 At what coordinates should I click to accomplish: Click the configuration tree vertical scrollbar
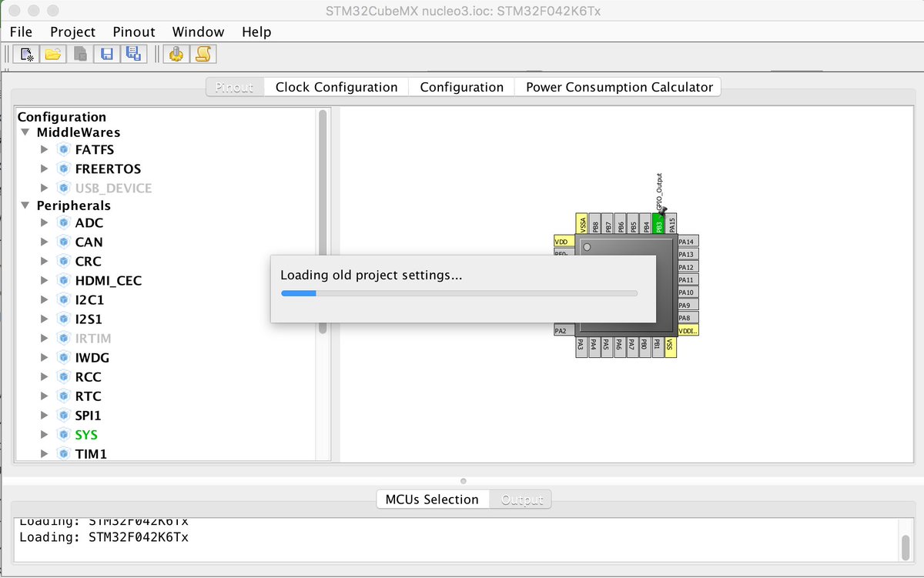[x=323, y=222]
